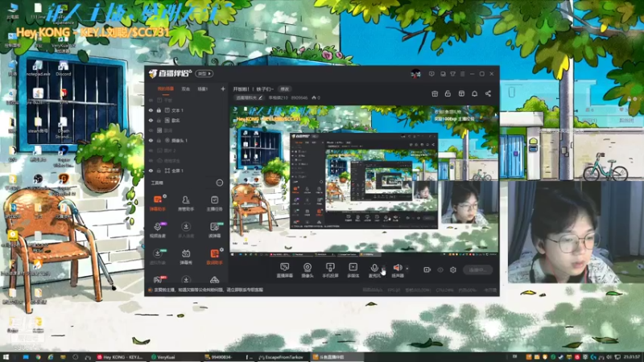This screenshot has height=362, width=644.
Task: Toggle lock on the 摄像头 1 source
Action: 159,140
